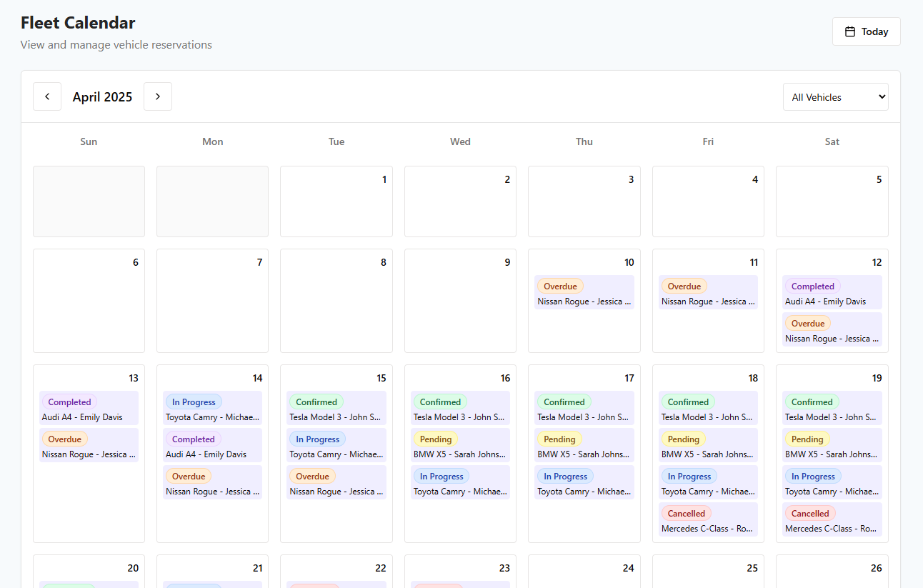Choose the April 5 day cell
Screen dimensions: 923x588
832,201
